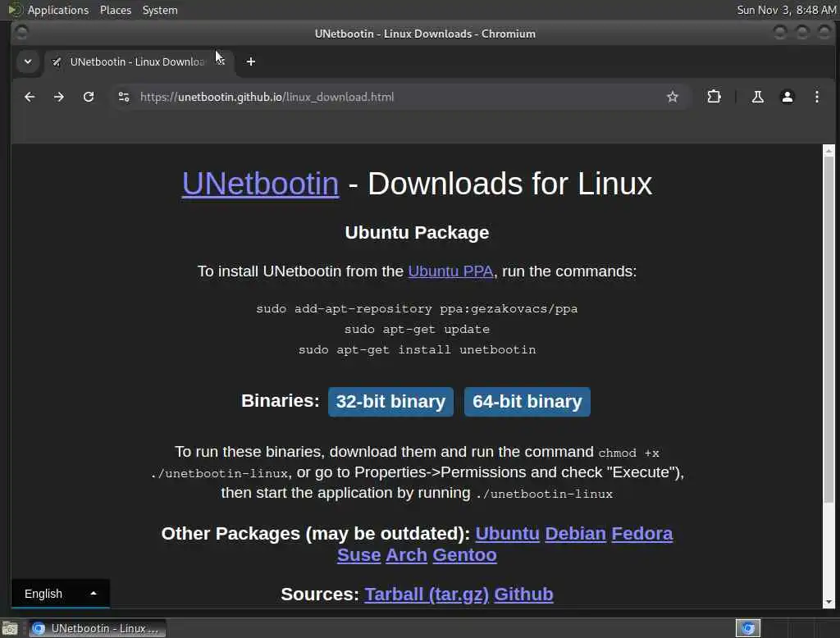
Task: Go back to the previous page
Action: click(x=30, y=97)
